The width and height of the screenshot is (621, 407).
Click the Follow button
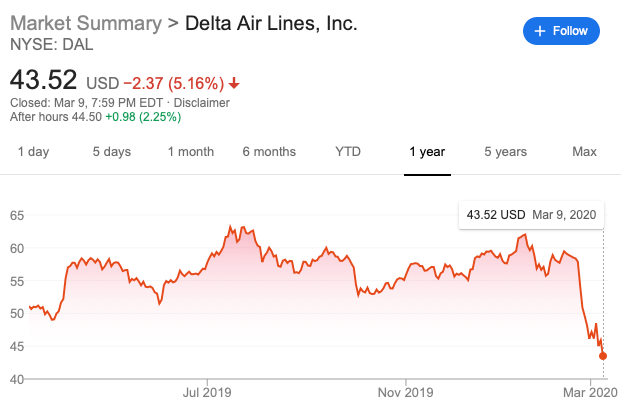(x=561, y=31)
